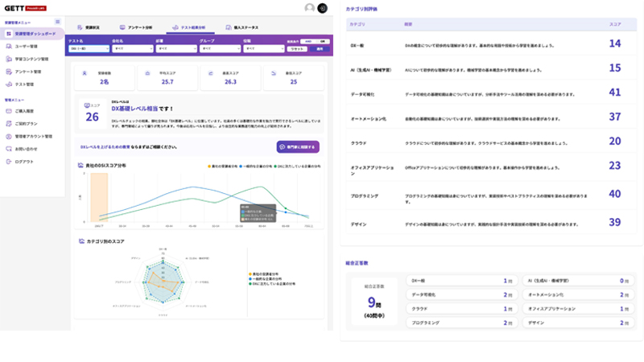The image size is (644, 362).
Task: Expand the 会社名 filter dropdown
Action: pos(130,48)
